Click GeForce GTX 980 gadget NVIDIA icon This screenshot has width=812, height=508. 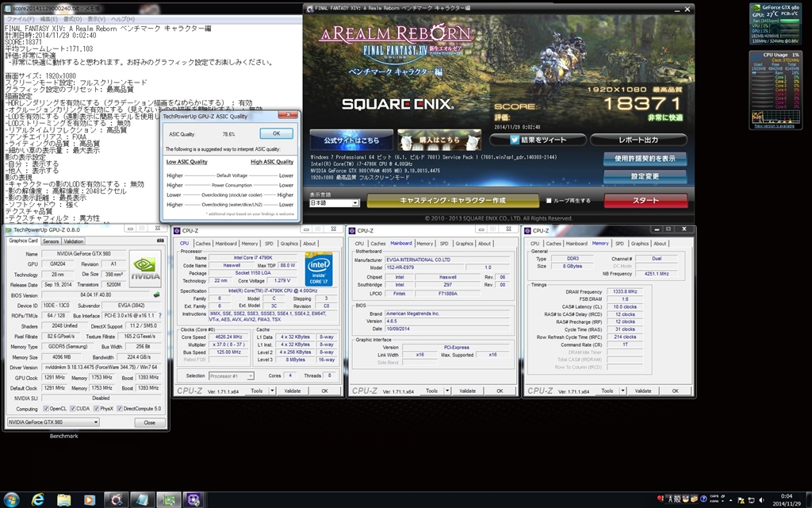(x=756, y=8)
